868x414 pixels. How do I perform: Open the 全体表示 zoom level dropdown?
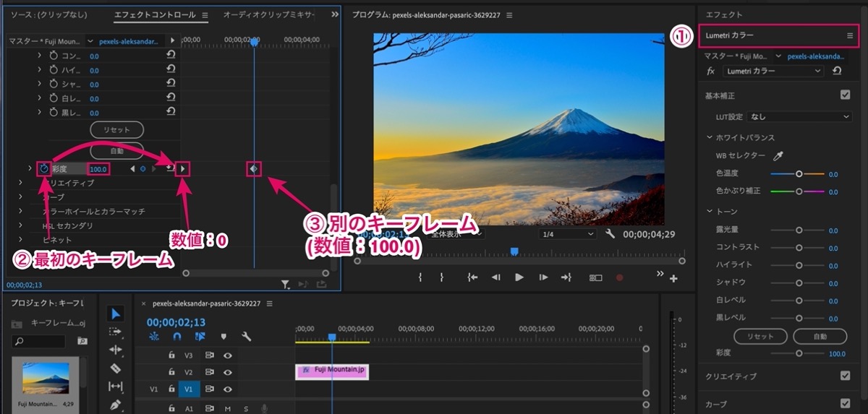(454, 234)
